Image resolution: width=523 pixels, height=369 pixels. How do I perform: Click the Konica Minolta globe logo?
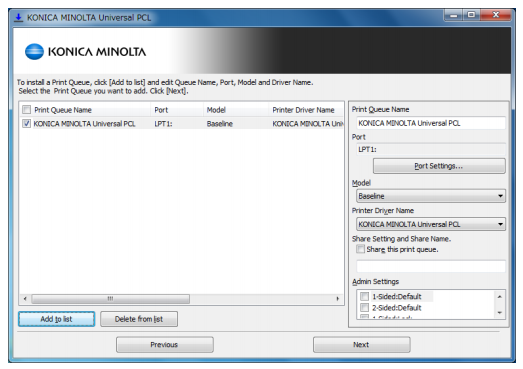[34, 52]
